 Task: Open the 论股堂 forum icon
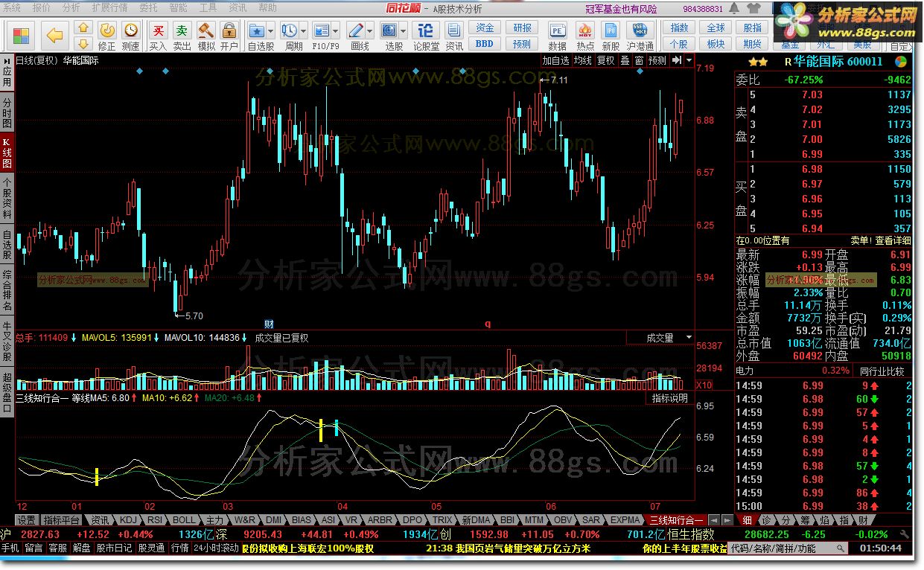[x=426, y=35]
